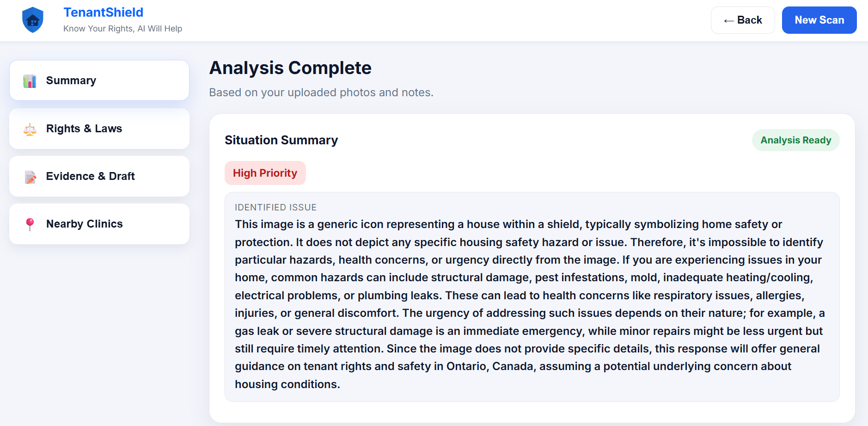The height and width of the screenshot is (426, 868).
Task: Go Back to the previous page
Action: [743, 20]
